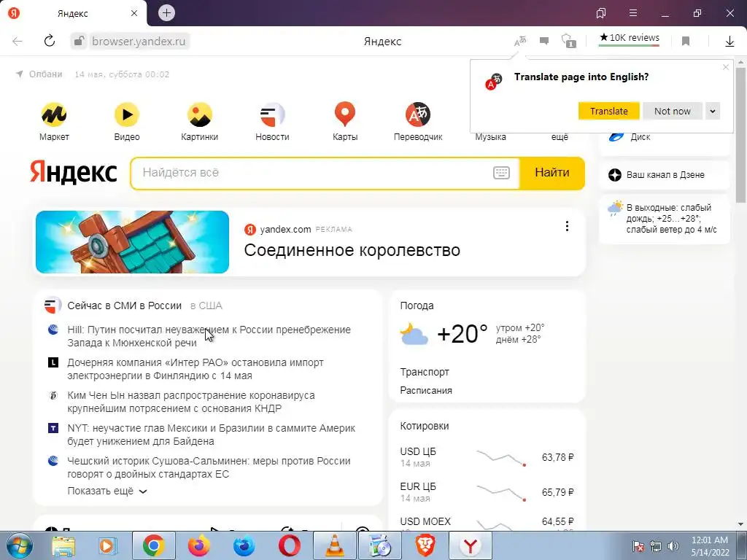The height and width of the screenshot is (560, 747).
Task: Open the Новости service icon
Action: coord(272,114)
